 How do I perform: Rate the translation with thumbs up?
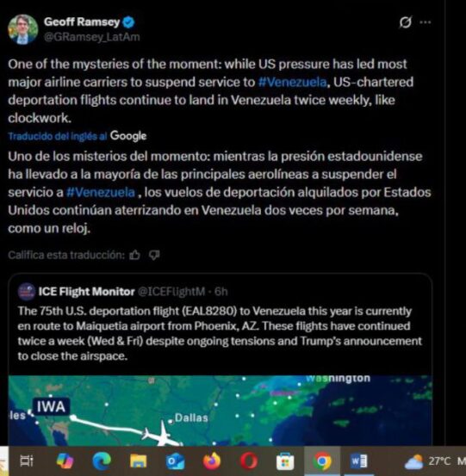click(x=135, y=256)
